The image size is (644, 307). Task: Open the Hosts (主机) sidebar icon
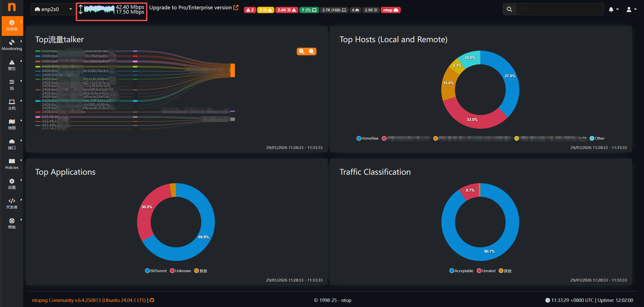[x=12, y=104]
